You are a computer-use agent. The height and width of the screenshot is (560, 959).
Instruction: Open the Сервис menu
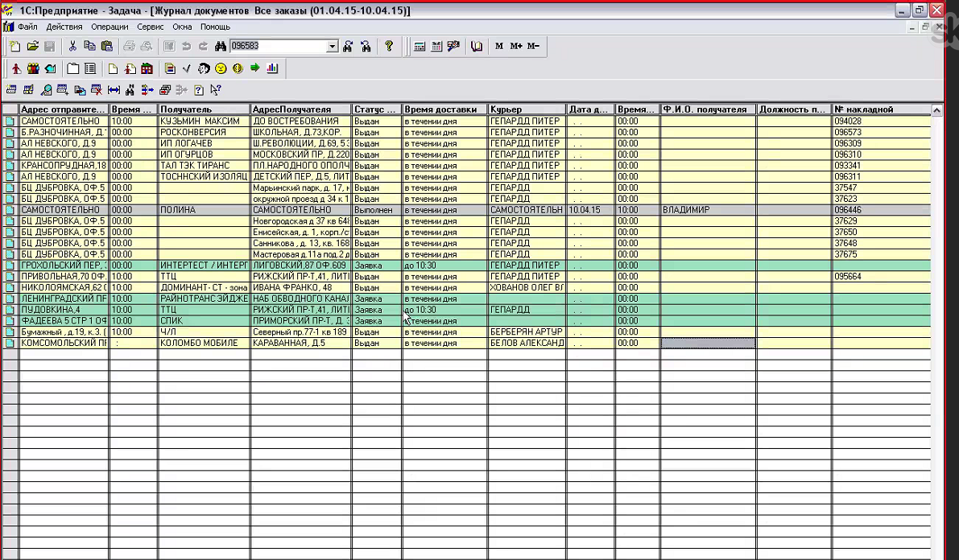pos(151,27)
